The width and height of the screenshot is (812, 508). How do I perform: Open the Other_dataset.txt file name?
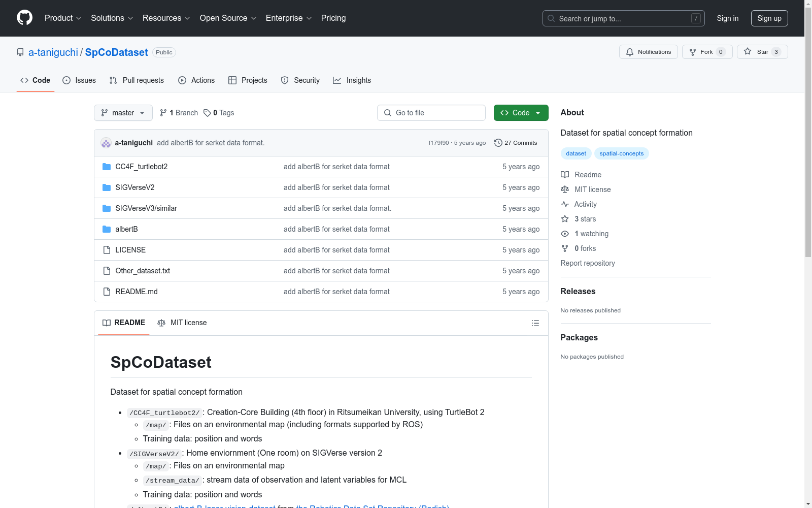click(143, 271)
